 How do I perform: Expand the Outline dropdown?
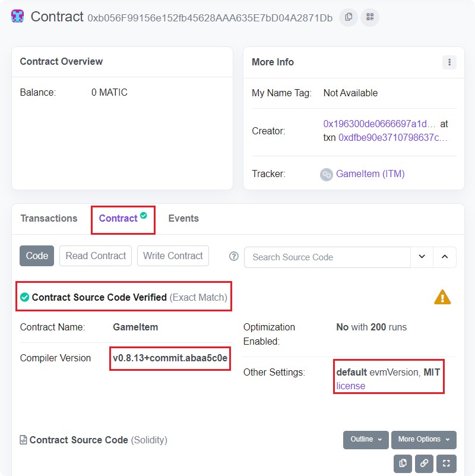pos(366,440)
